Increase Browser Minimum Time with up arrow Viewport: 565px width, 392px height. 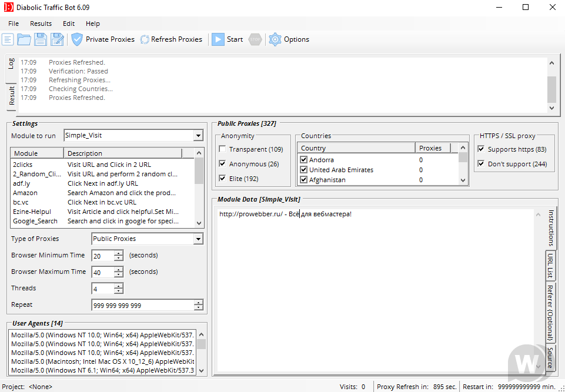(x=119, y=253)
